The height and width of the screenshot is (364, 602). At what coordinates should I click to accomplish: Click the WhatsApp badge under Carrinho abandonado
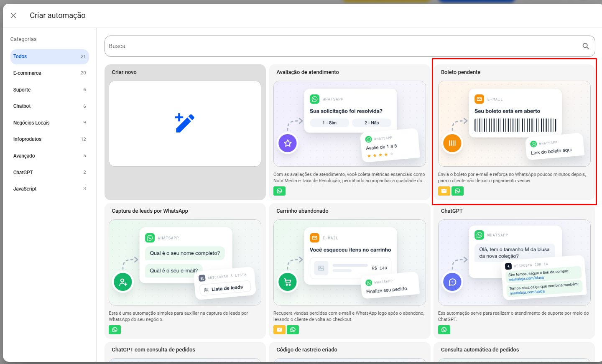[x=293, y=330]
